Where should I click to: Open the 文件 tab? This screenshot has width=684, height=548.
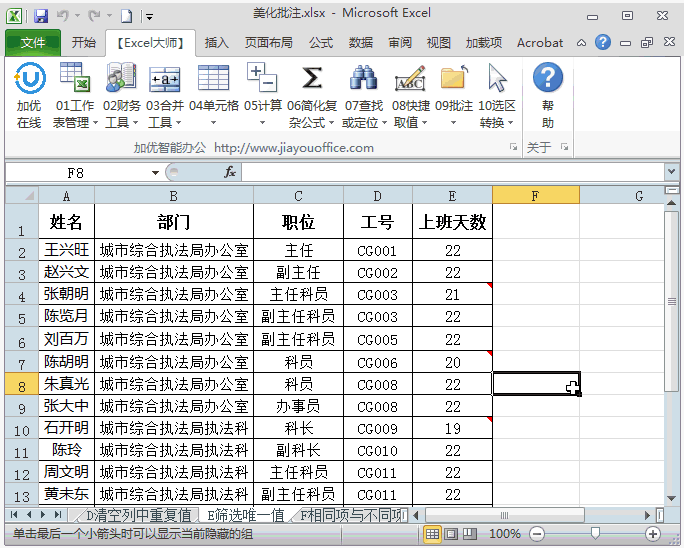[x=33, y=43]
